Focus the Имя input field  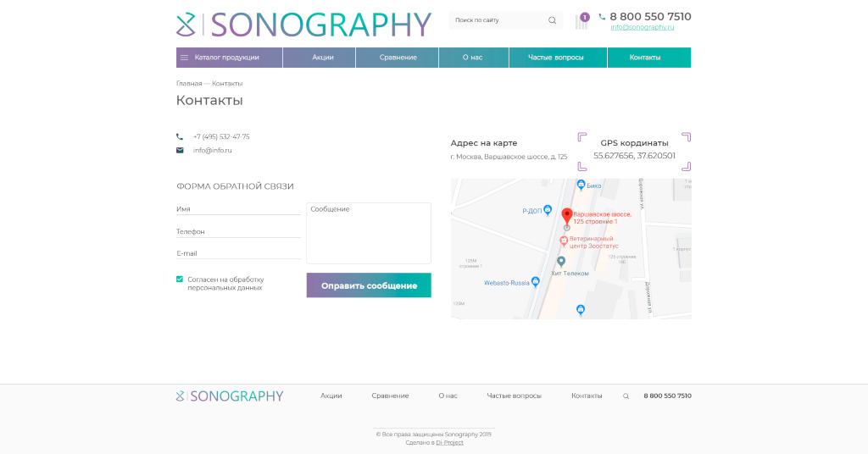tap(238, 208)
